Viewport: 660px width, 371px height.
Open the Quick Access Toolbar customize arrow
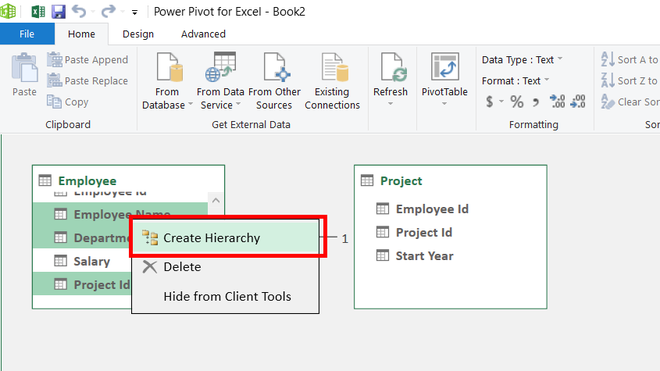(x=135, y=12)
